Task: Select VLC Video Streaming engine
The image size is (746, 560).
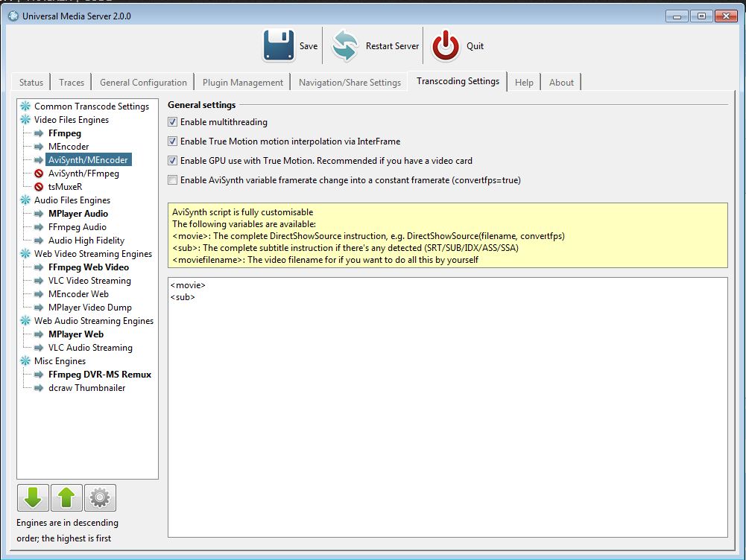Action: coord(89,281)
